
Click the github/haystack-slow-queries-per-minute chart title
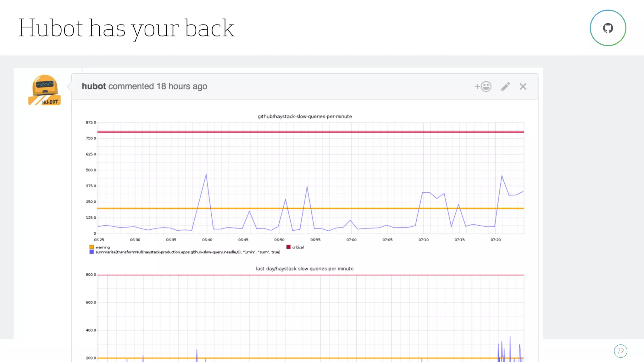click(304, 116)
